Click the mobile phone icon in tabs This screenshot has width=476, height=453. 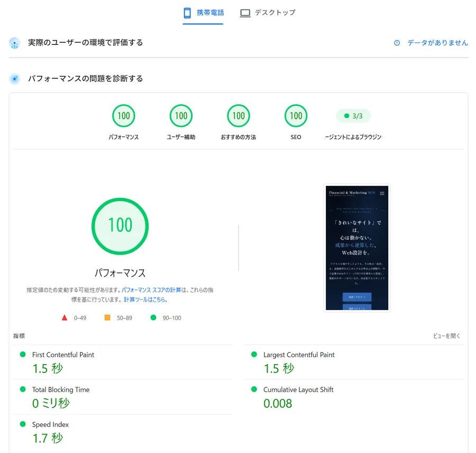point(187,13)
